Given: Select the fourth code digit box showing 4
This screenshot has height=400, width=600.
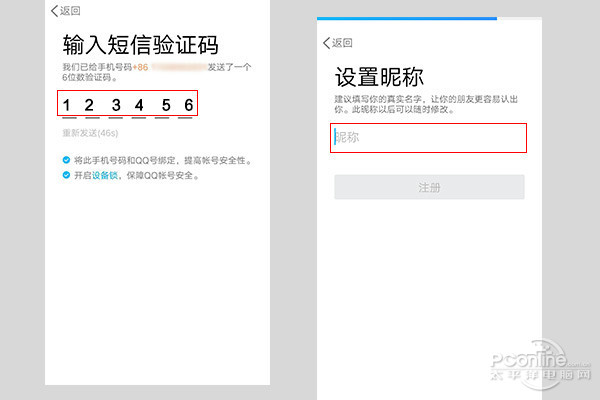Looking at the screenshot, I should [138, 104].
